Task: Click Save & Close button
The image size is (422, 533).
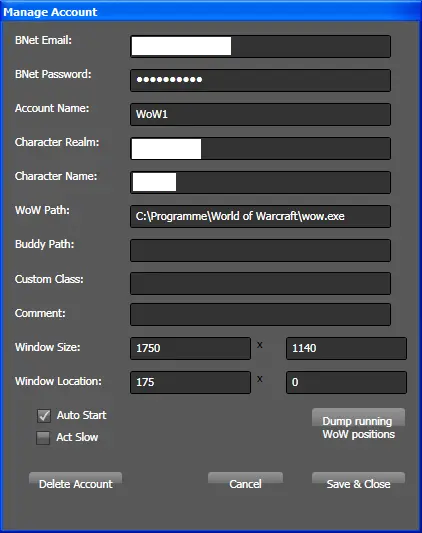Action: [x=358, y=483]
